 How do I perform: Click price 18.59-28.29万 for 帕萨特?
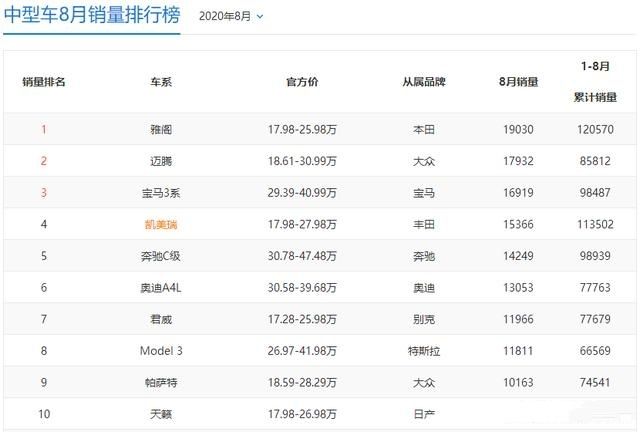(302, 383)
